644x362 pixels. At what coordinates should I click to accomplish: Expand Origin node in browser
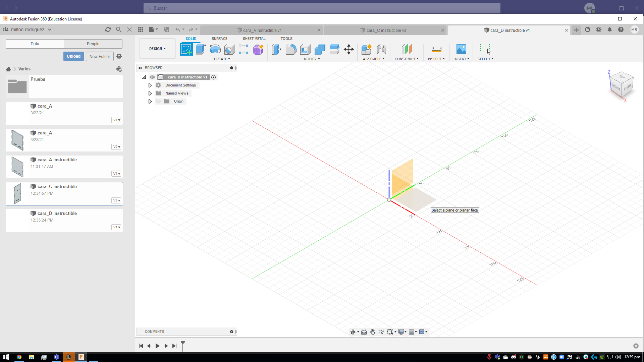[x=150, y=101]
